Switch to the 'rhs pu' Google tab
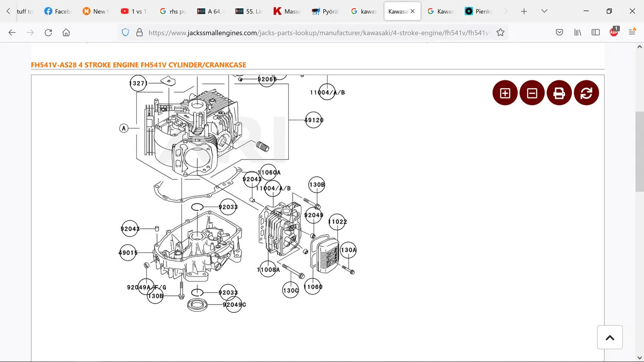 click(172, 11)
